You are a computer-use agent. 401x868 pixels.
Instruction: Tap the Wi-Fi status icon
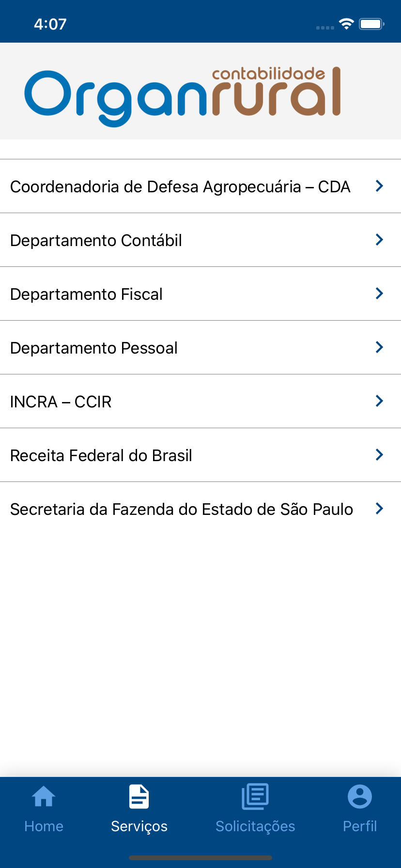pyautogui.click(x=347, y=24)
